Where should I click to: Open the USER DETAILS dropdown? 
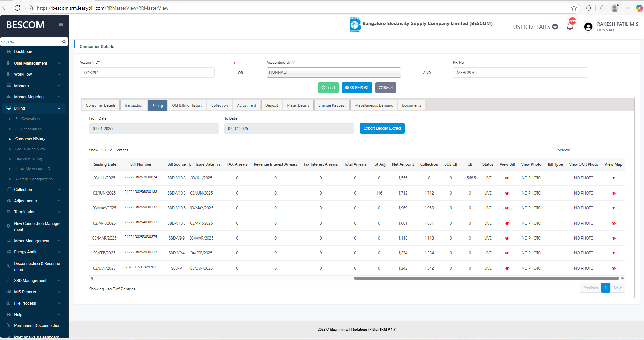pos(535,27)
